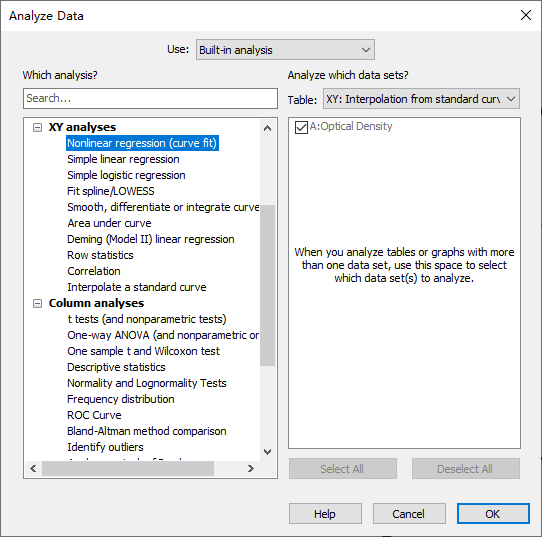Image resolution: width=542 pixels, height=537 pixels.
Task: Select ROC Curve analysis
Action: (x=94, y=415)
